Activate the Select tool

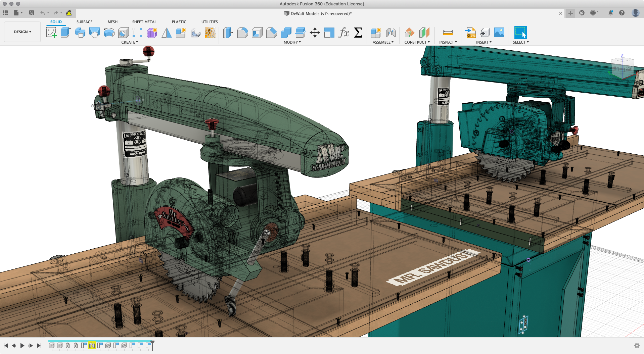tap(520, 33)
